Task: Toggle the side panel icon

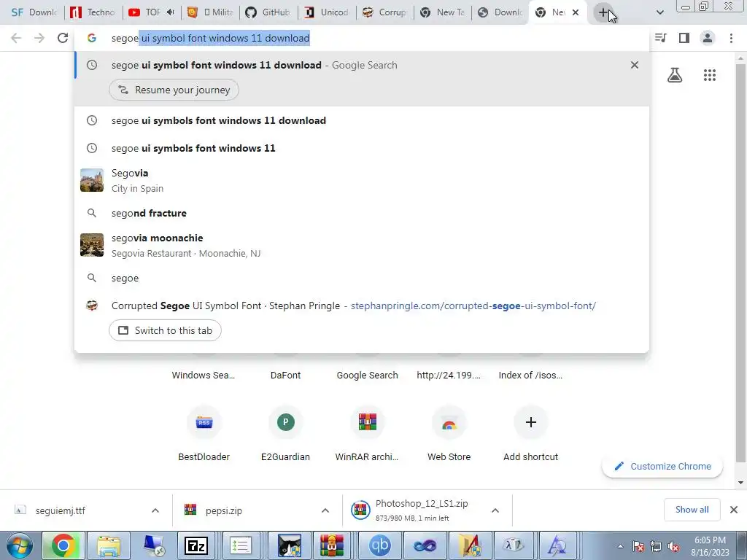Action: click(x=684, y=38)
